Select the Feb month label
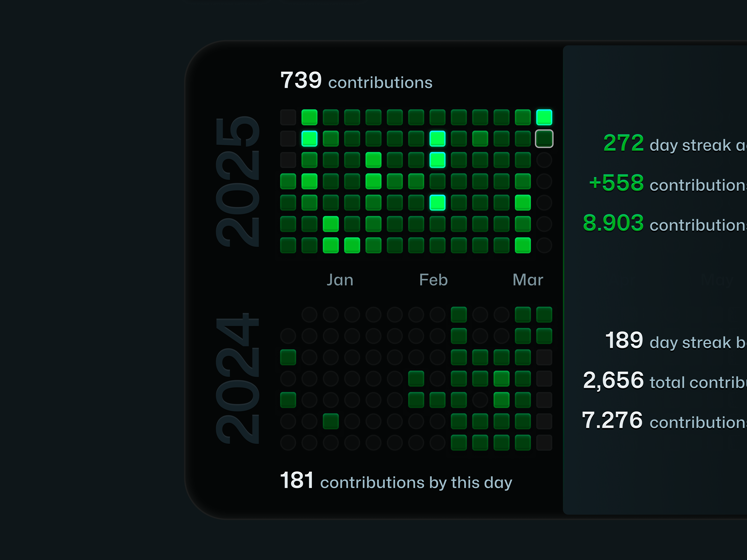Image resolution: width=747 pixels, height=560 pixels. [433, 280]
